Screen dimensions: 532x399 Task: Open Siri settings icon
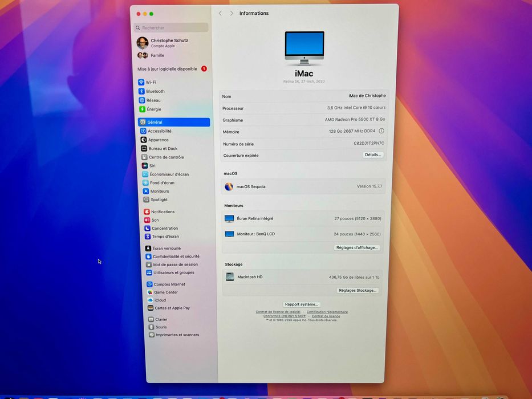click(x=144, y=165)
